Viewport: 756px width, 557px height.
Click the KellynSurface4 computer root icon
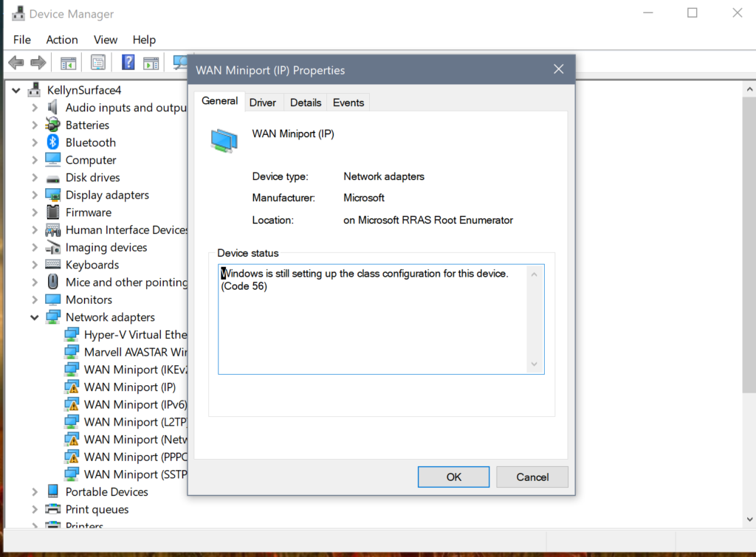[x=34, y=89]
